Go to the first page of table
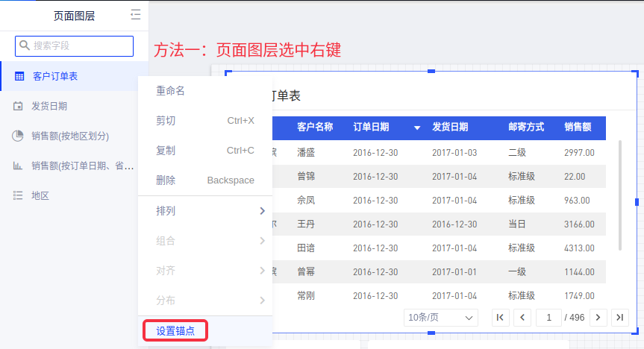This screenshot has height=349, width=644. point(501,318)
